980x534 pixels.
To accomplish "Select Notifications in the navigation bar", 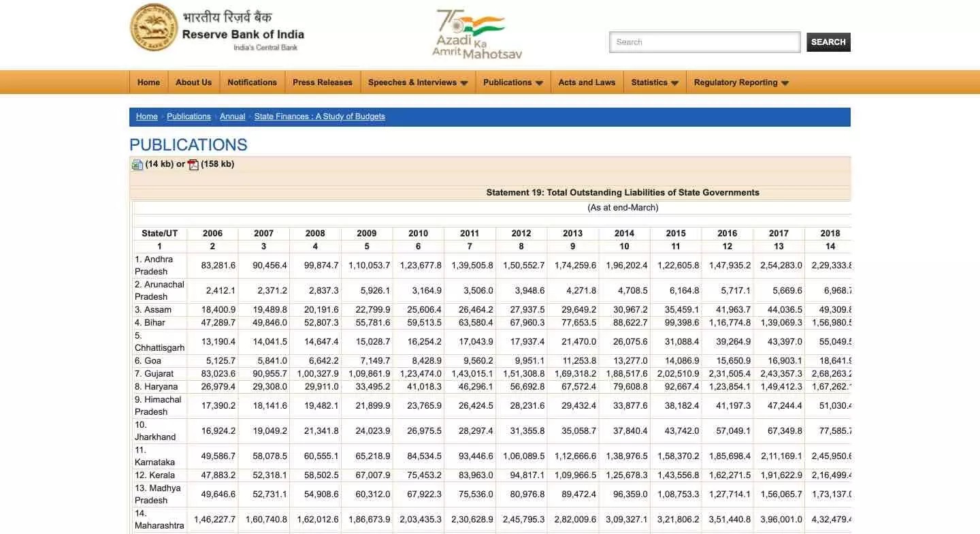I will click(252, 82).
